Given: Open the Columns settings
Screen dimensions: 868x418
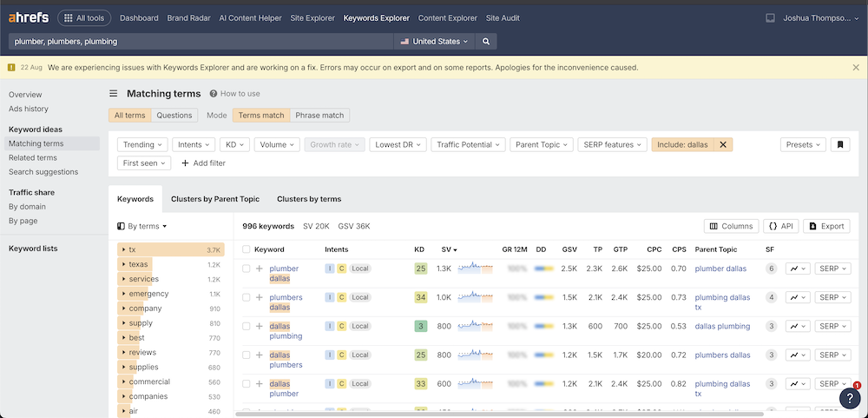Looking at the screenshot, I should click(x=731, y=226).
